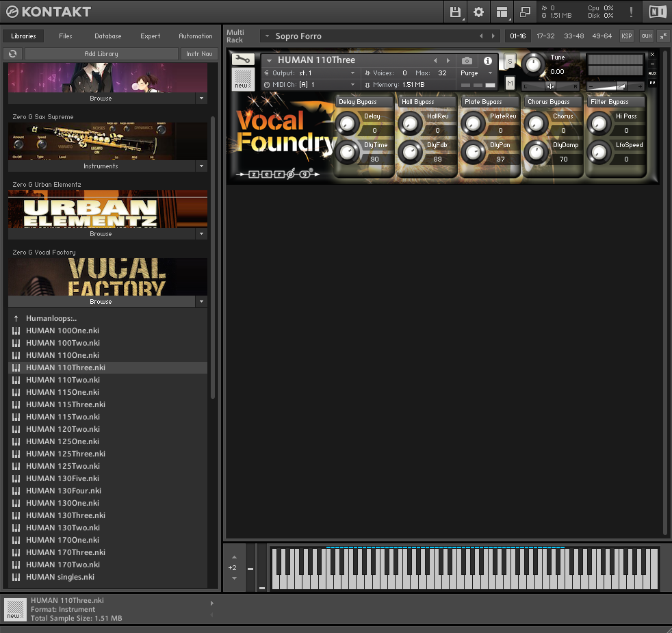The height and width of the screenshot is (633, 672).
Task: Open Multi Rack preset dropdown arrow
Action: pos(267,36)
